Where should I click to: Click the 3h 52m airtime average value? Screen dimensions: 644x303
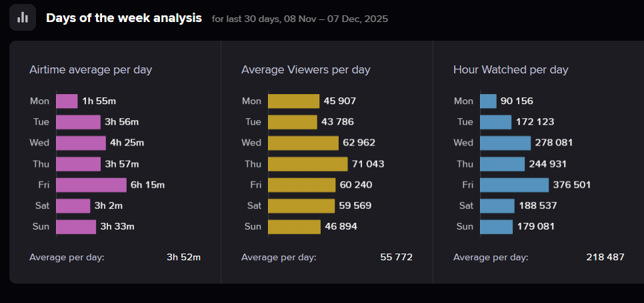pos(183,257)
